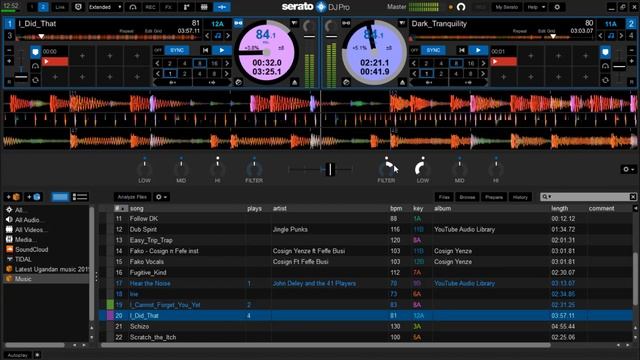The image size is (640, 360).
Task: Switch library to list view icon
Action: pyautogui.click(x=80, y=197)
